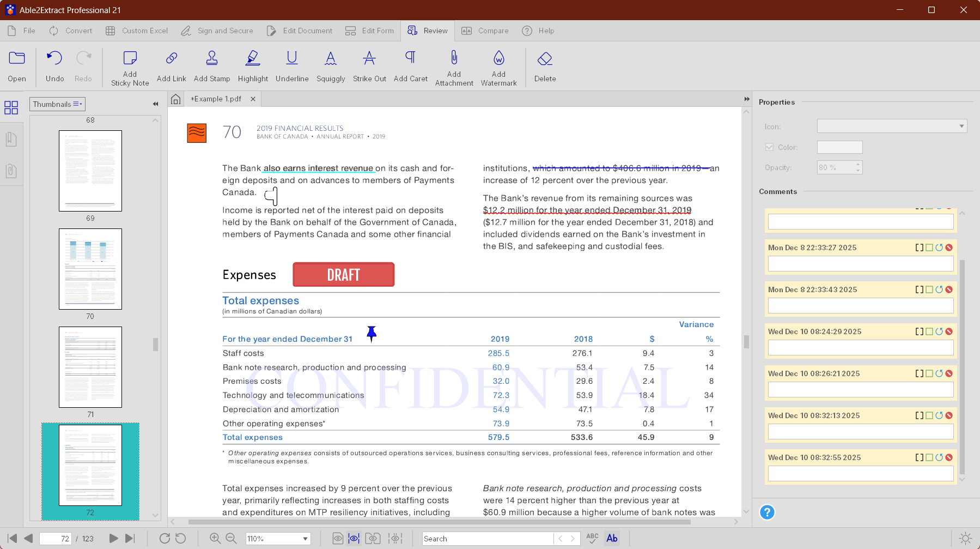Viewport: 980px width, 549px height.
Task: Increase the Opacity value stepper
Action: pyautogui.click(x=858, y=164)
